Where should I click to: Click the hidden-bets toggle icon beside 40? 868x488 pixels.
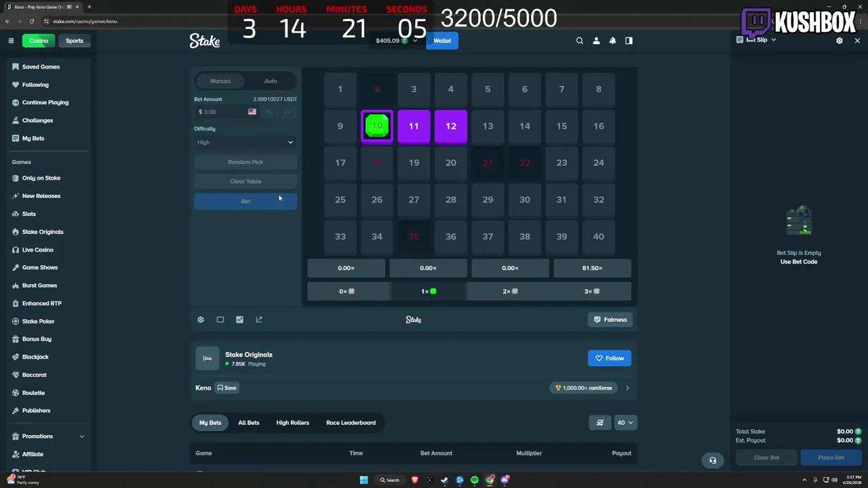(599, 422)
